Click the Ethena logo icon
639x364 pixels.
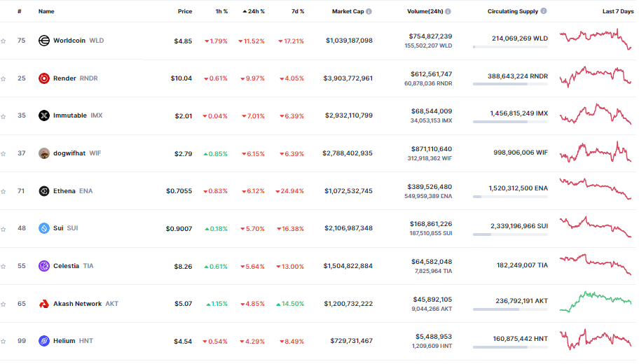pos(44,191)
